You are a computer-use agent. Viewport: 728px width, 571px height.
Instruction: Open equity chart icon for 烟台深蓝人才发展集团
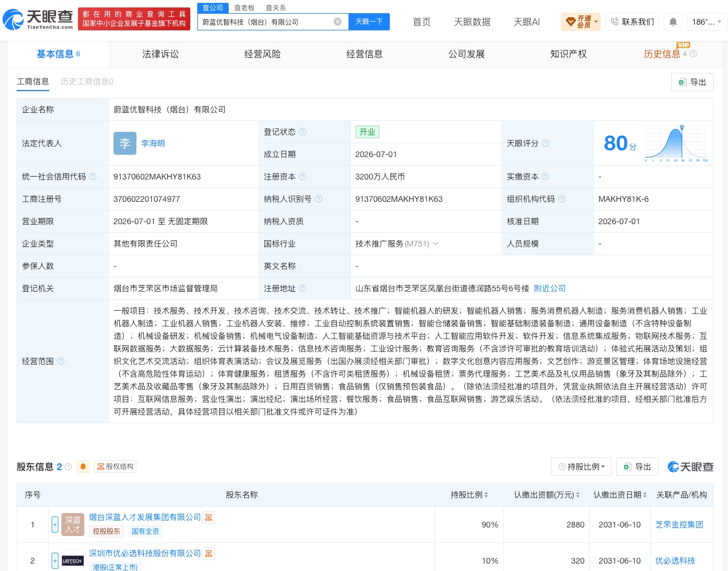(209, 518)
